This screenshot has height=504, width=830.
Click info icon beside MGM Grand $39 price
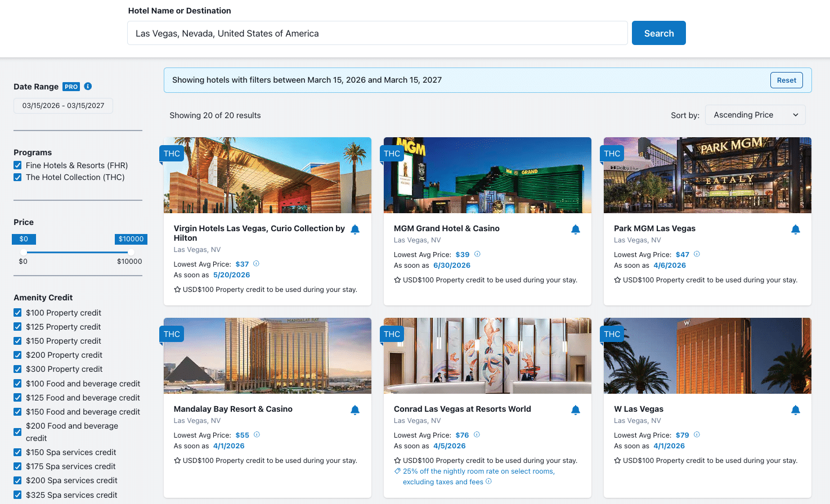coord(477,254)
